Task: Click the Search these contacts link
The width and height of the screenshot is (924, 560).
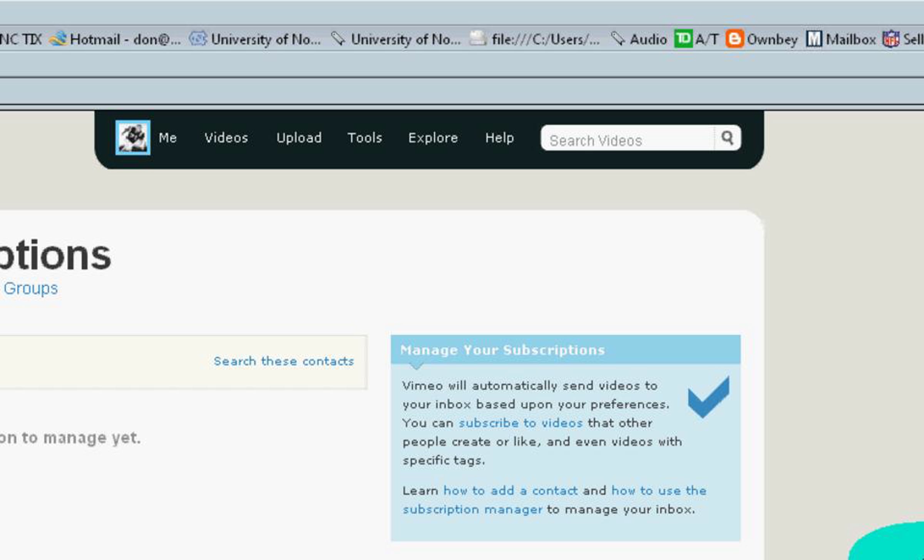Action: coord(283,361)
